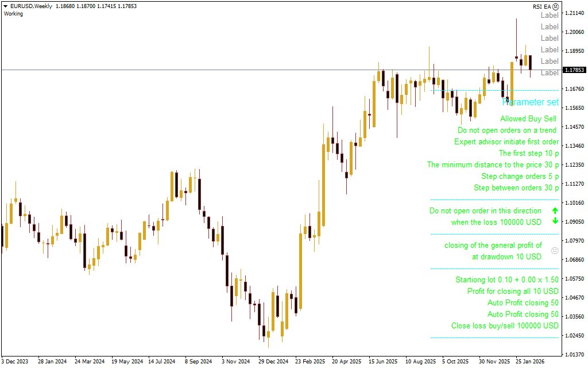Viewport: 588px width, 368px height.
Task: Click the green up arrow icon
Action: tap(555, 211)
